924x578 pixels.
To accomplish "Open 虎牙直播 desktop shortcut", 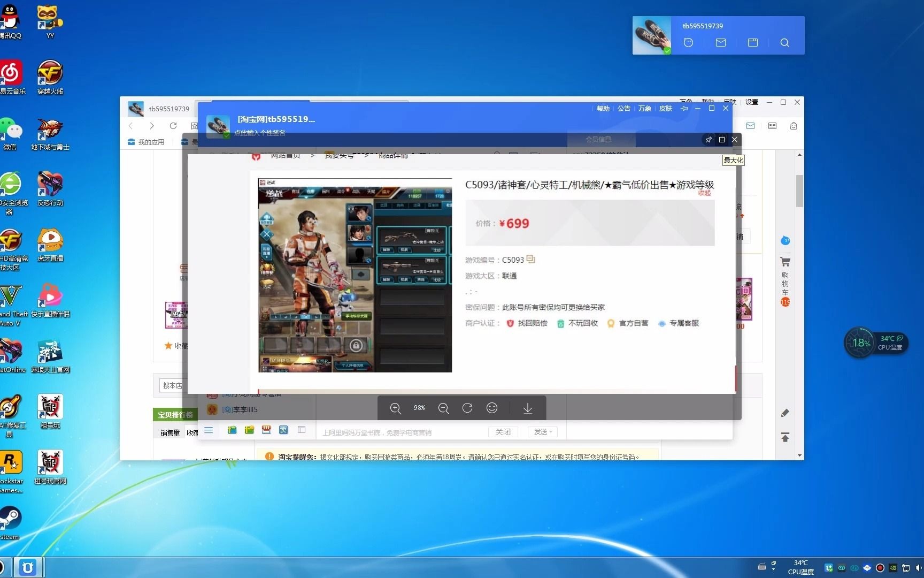I will tap(50, 244).
